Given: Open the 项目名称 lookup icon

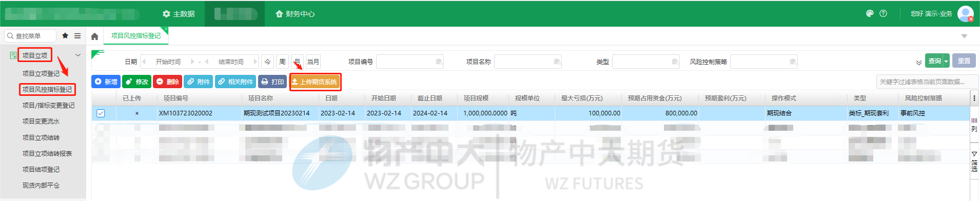Looking at the screenshot, I should pyautogui.click(x=557, y=62).
